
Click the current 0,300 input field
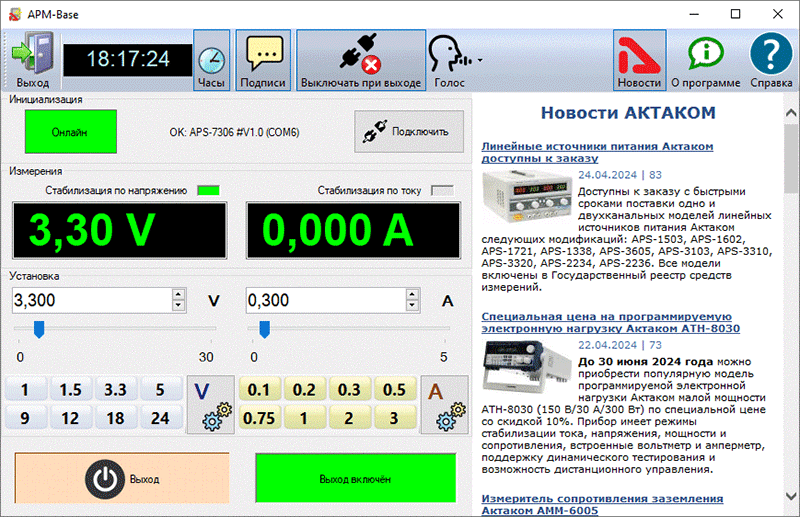tap(327, 300)
